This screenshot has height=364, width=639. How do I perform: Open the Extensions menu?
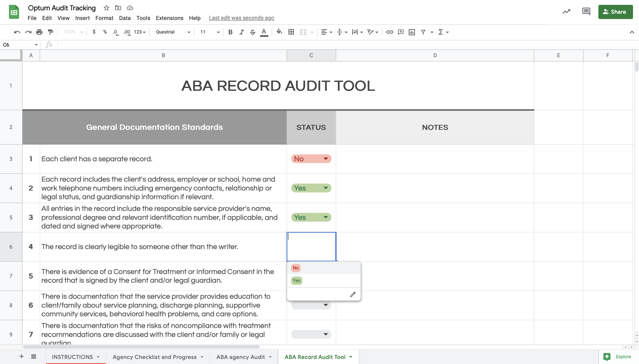click(x=169, y=18)
